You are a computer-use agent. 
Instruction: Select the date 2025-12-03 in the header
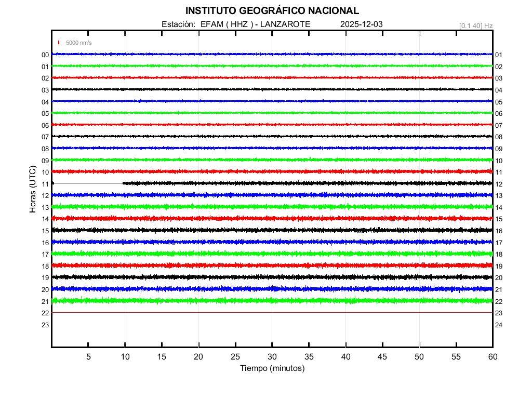pyautogui.click(x=361, y=24)
